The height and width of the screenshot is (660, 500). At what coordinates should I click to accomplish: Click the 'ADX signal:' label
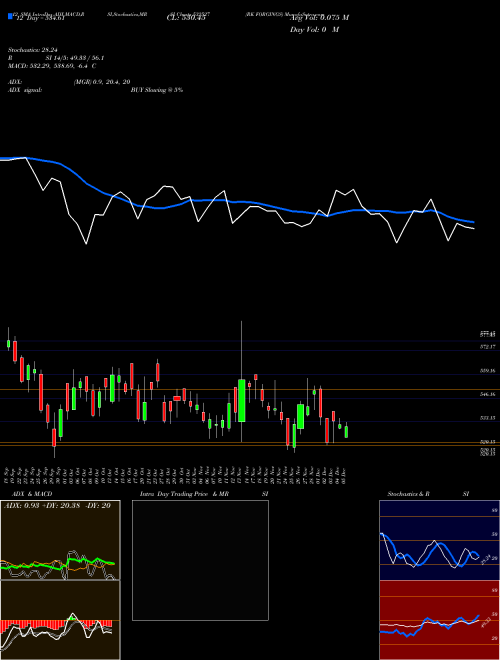pos(25,90)
